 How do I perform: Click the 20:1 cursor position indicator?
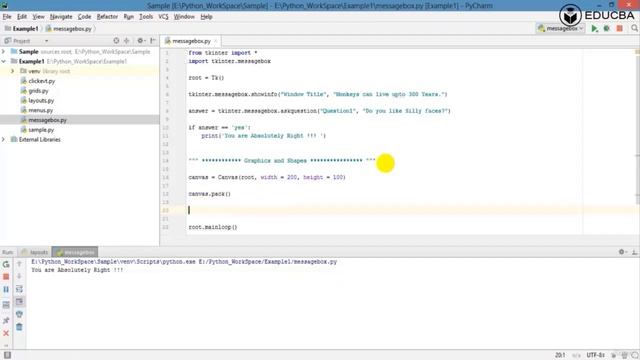(560, 355)
